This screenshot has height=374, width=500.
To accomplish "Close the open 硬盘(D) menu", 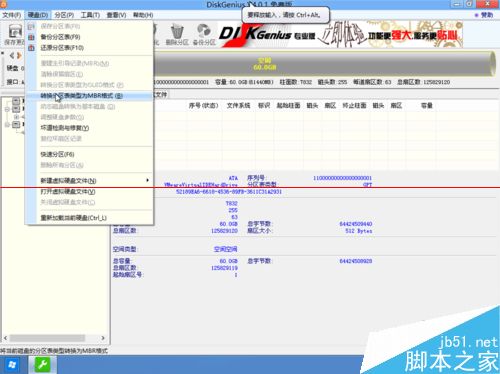I will [x=38, y=15].
